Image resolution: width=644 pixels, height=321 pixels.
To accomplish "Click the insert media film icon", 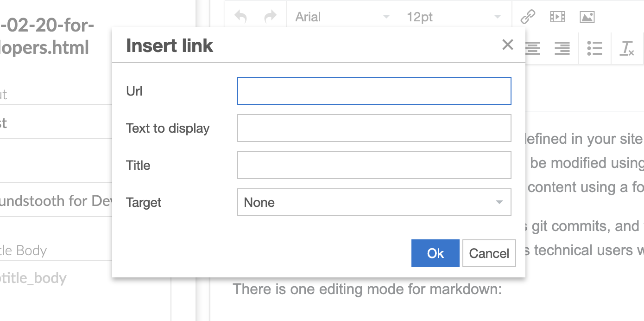I will click(557, 17).
